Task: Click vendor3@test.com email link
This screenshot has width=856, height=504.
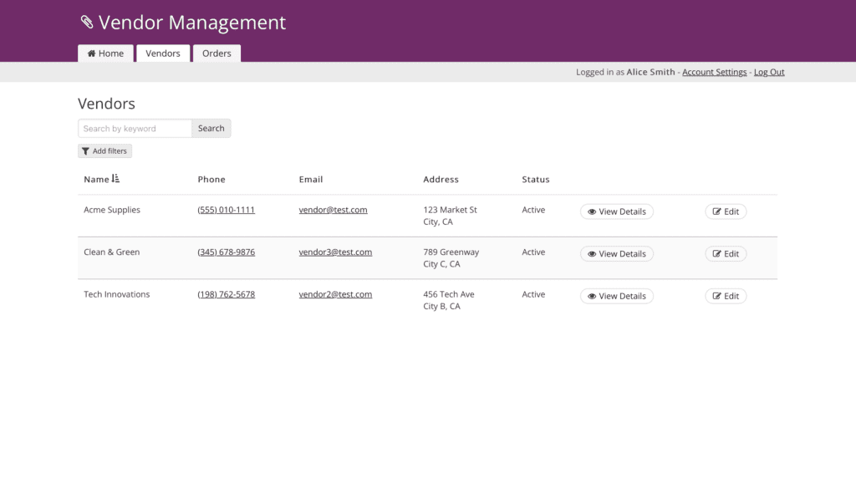Action: tap(335, 252)
